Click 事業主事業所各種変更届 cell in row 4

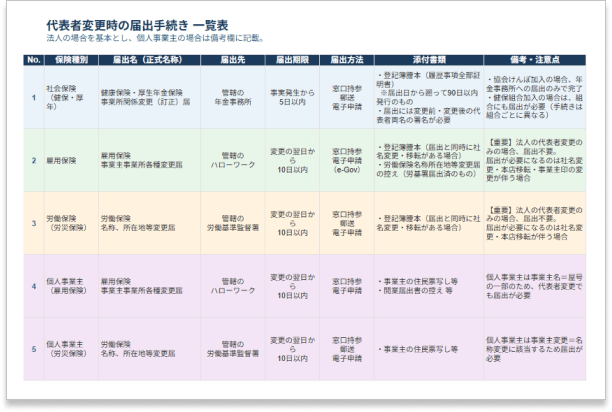coord(149,286)
